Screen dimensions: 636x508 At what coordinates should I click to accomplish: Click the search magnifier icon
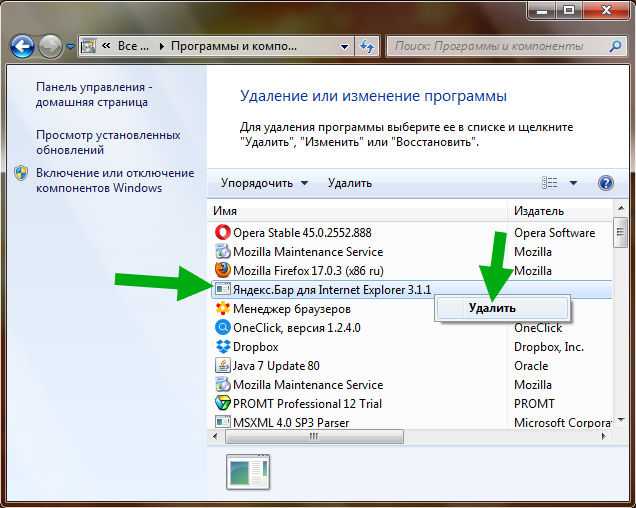point(615,46)
